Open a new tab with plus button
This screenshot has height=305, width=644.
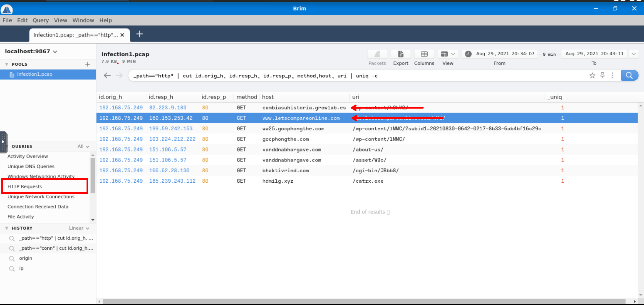[140, 34]
